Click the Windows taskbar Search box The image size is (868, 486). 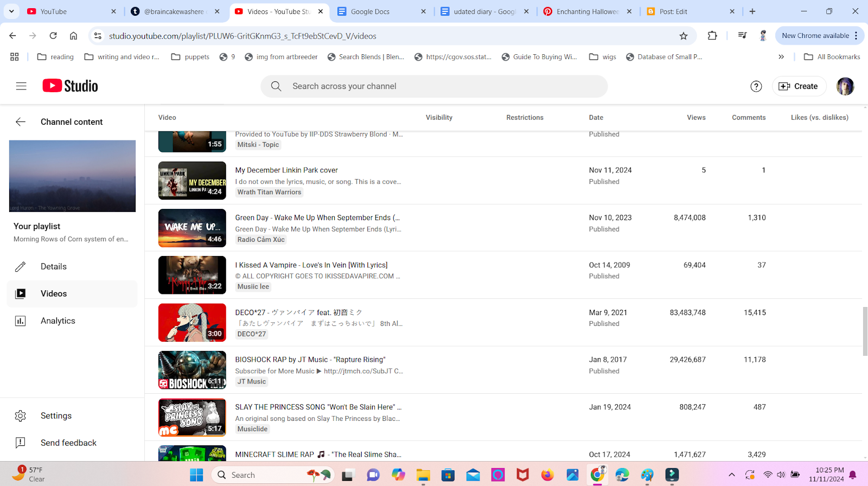272,475
